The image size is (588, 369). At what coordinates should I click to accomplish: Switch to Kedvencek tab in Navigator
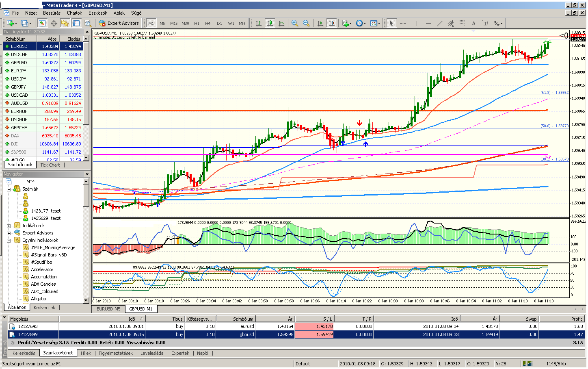click(x=44, y=308)
